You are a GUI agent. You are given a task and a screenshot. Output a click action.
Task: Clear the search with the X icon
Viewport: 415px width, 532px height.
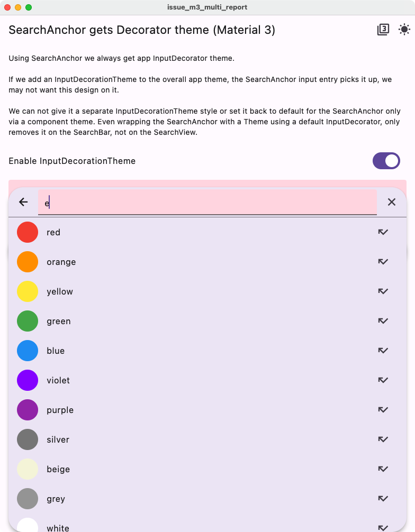tap(392, 202)
